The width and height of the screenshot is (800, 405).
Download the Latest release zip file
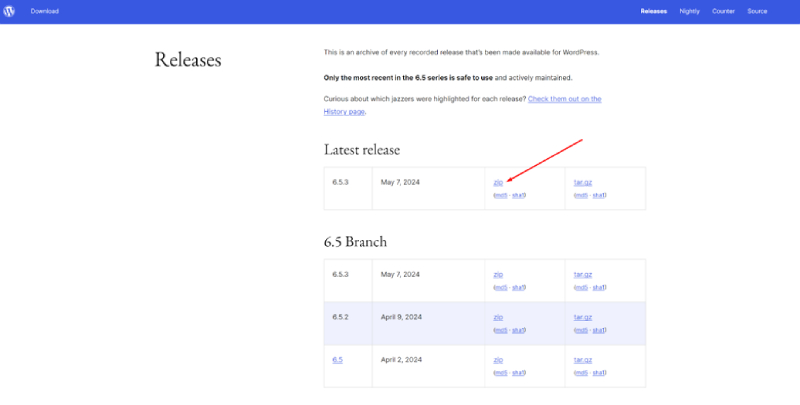pyautogui.click(x=498, y=183)
